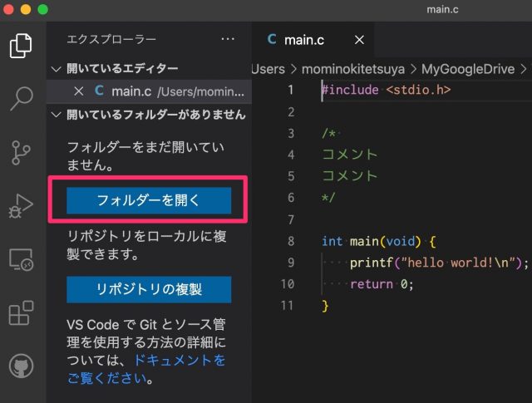The image size is (532, 403).
Task: Open the Source Control view icon
Action: (22, 151)
